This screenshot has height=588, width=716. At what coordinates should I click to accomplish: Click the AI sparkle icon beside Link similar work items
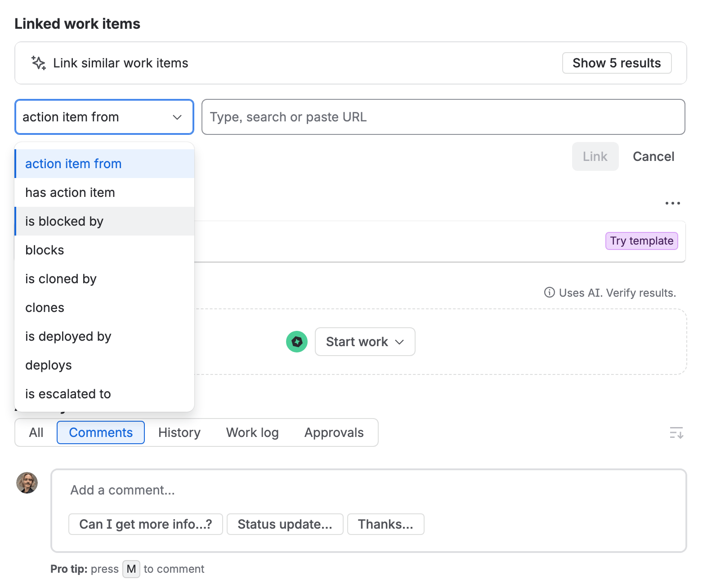(x=39, y=63)
